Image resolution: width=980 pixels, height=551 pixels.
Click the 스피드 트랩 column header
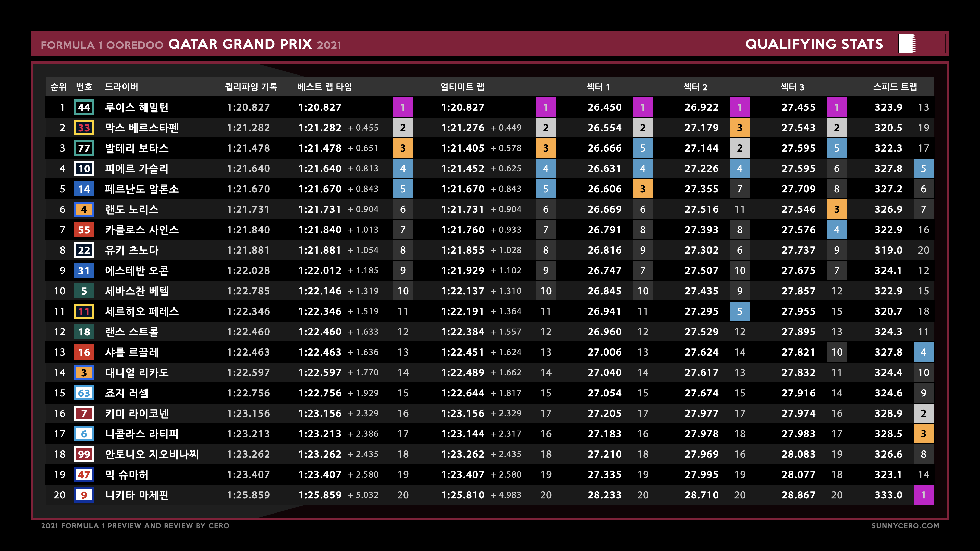point(895,87)
